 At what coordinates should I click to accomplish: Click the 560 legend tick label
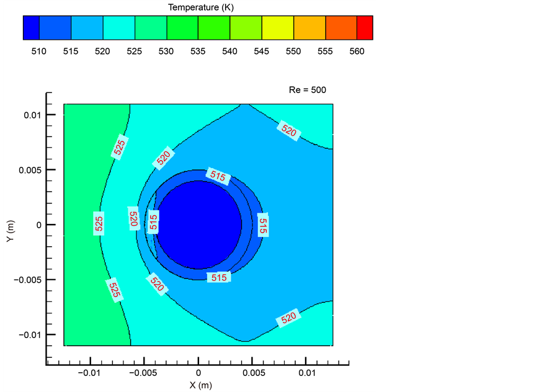click(357, 51)
